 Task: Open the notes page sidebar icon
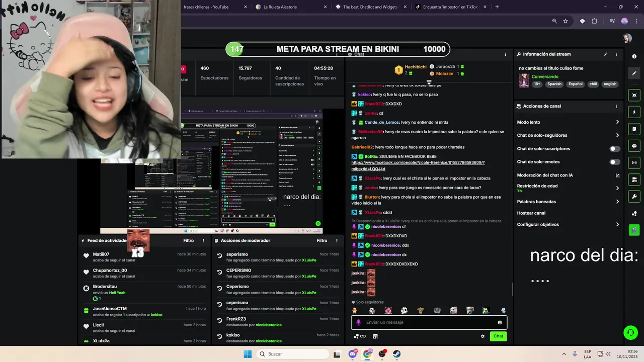(x=634, y=129)
